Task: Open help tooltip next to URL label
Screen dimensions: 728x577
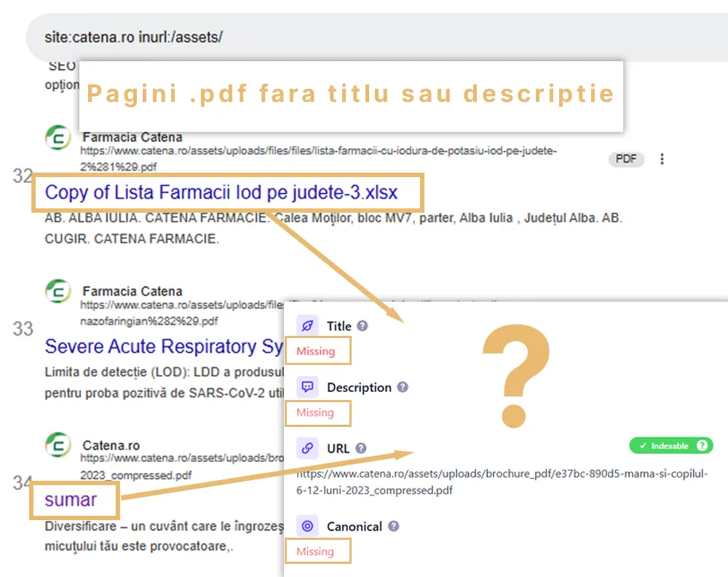Action: click(361, 449)
